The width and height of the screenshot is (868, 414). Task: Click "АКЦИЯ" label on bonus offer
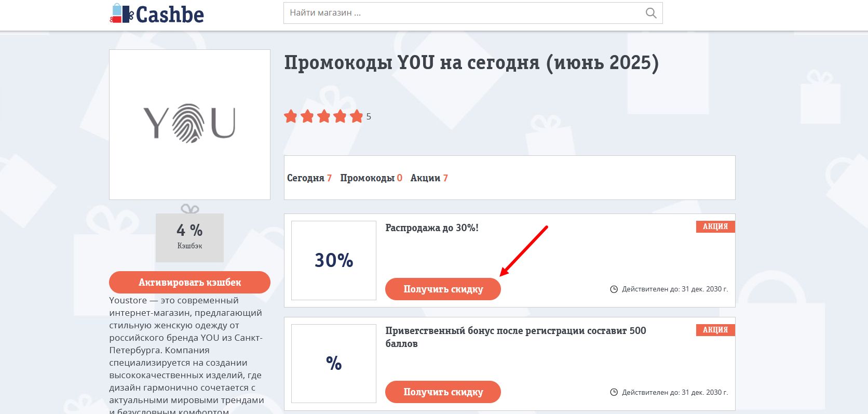(715, 330)
